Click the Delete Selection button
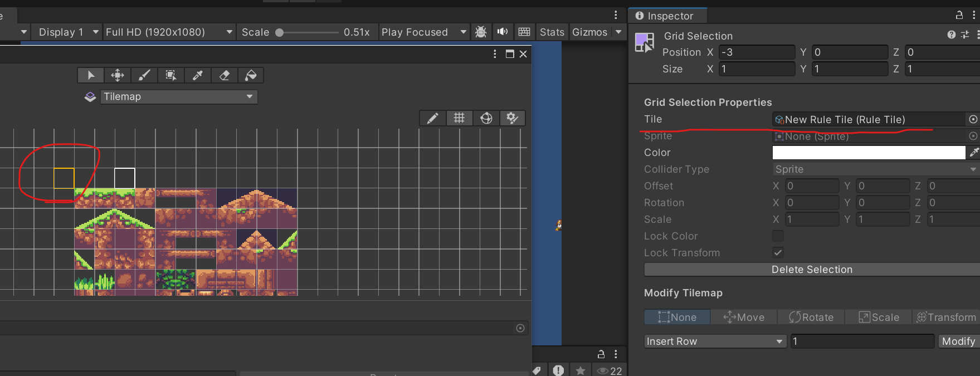Viewport: 980px width, 376px height. click(812, 270)
